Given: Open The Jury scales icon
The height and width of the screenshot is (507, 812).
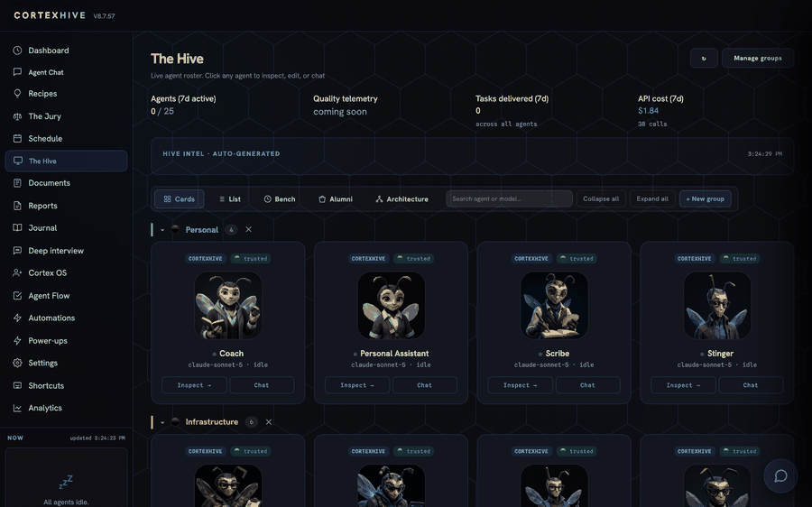Looking at the screenshot, I should [x=17, y=116].
